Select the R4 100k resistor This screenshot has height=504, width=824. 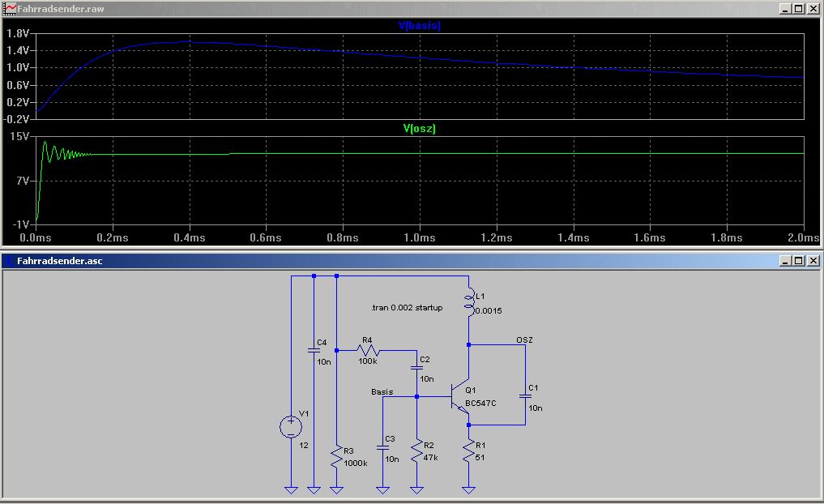(x=369, y=351)
